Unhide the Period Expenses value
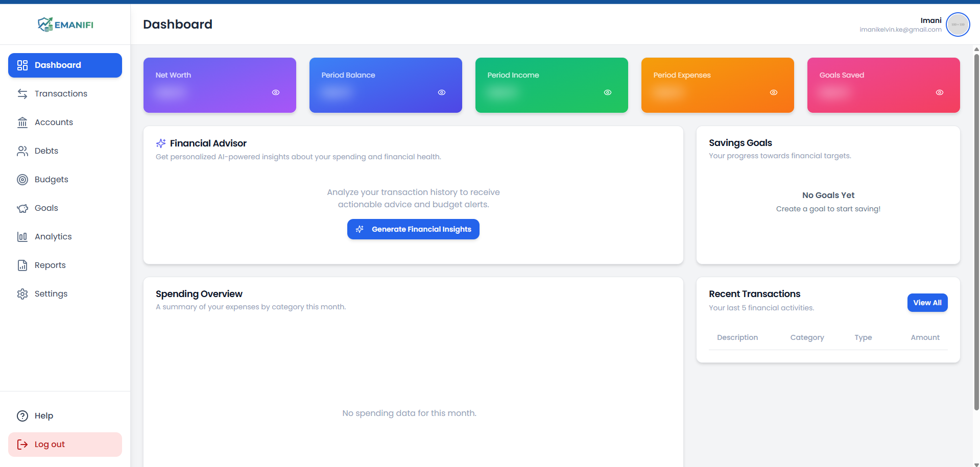Image resolution: width=980 pixels, height=467 pixels. 773,92
